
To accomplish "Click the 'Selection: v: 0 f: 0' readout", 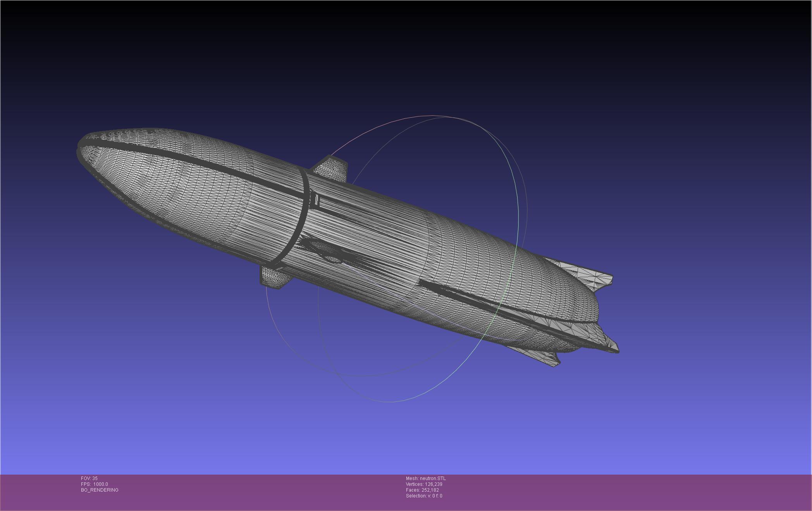I will click(x=424, y=496).
